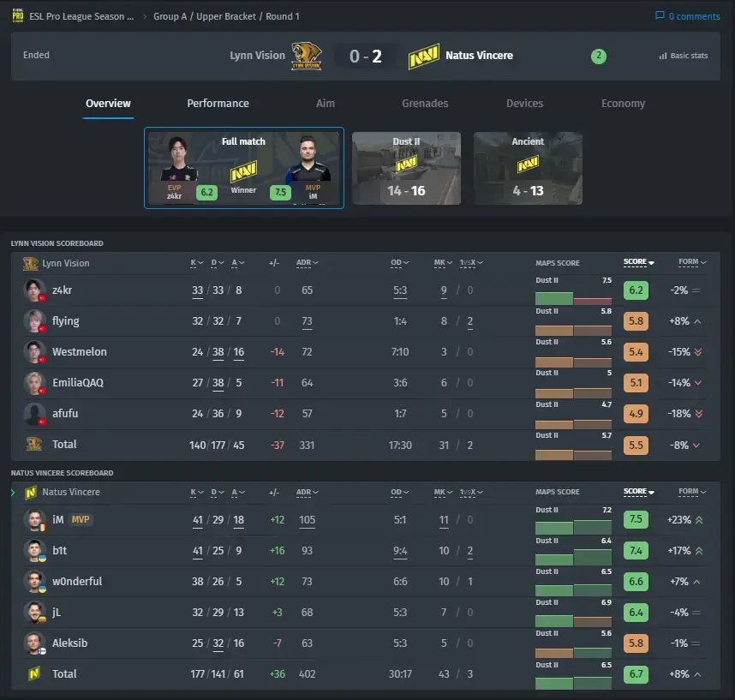Click the NAVI logo in match header

[424, 57]
